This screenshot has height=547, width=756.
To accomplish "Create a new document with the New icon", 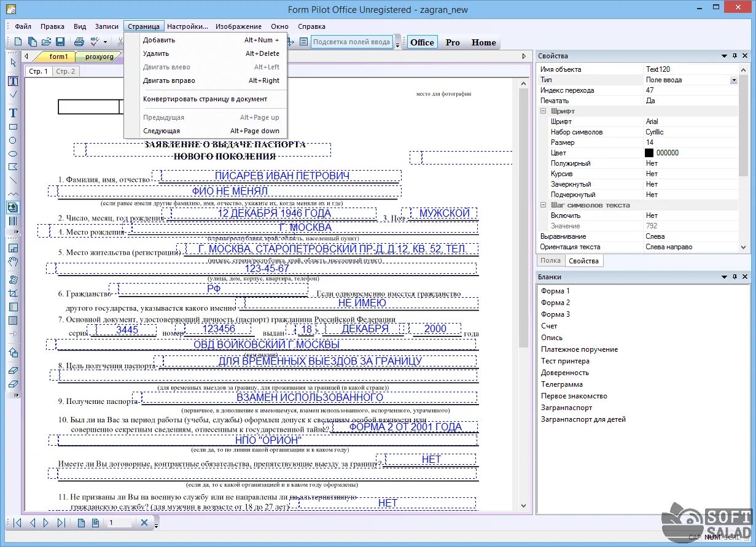I will pos(18,42).
